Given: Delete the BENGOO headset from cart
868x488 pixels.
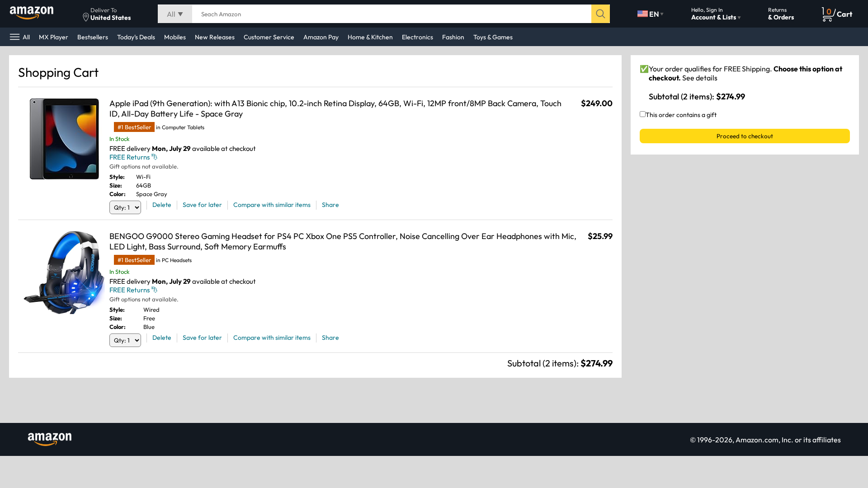Looking at the screenshot, I should 162,338.
